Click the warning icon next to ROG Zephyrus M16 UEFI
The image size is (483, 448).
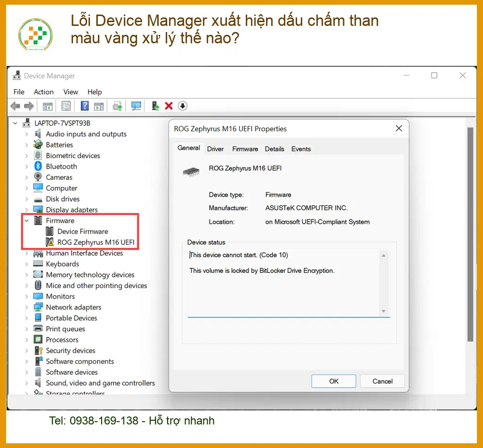(x=49, y=242)
